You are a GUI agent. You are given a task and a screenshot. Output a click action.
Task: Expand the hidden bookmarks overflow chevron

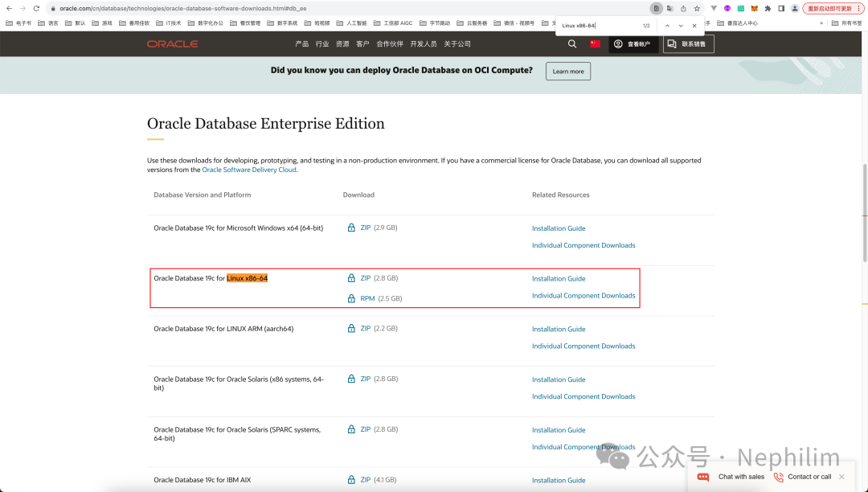click(x=821, y=23)
